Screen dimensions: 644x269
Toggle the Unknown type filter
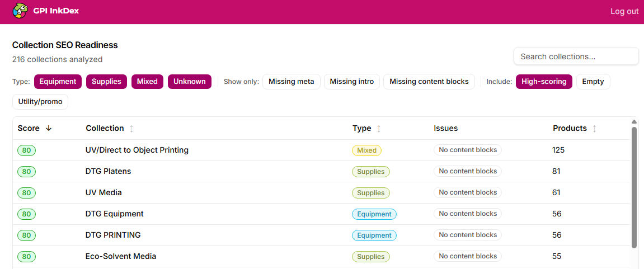tap(190, 82)
